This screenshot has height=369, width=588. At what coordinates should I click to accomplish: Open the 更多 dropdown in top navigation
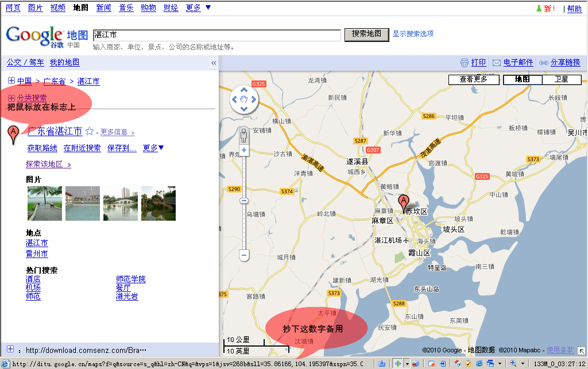click(x=198, y=7)
